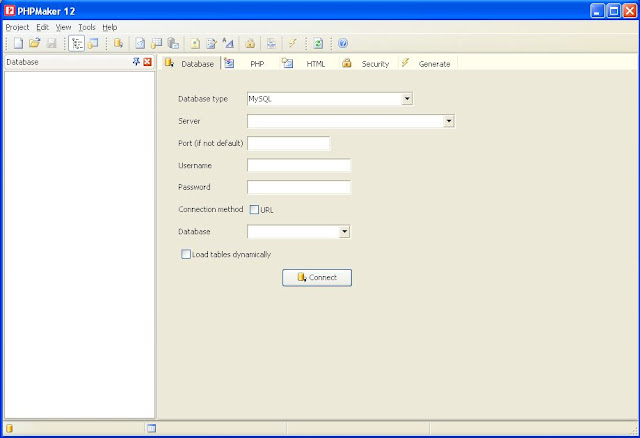Click the database icon in the status bar
The height and width of the screenshot is (438, 640).
tap(9, 428)
